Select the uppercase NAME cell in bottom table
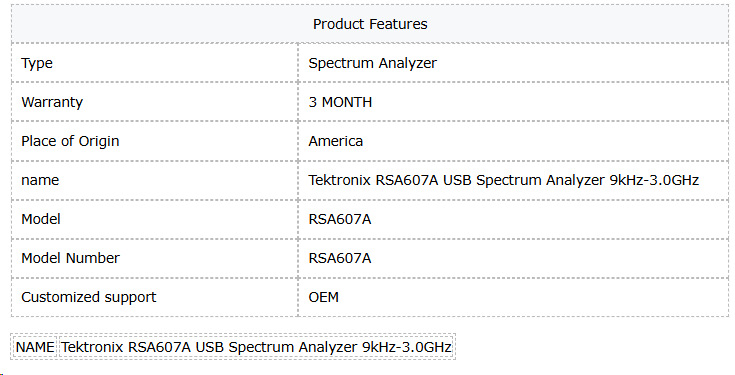735x375 pixels. point(35,347)
